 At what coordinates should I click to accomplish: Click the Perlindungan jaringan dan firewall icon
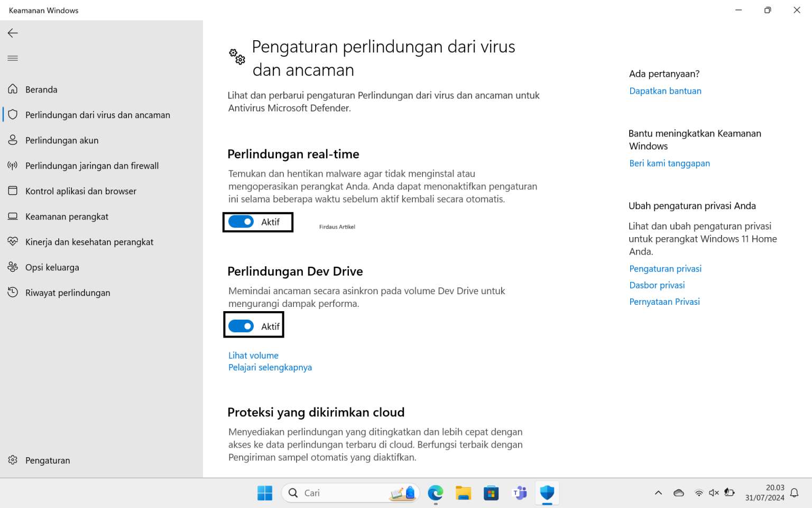(13, 165)
